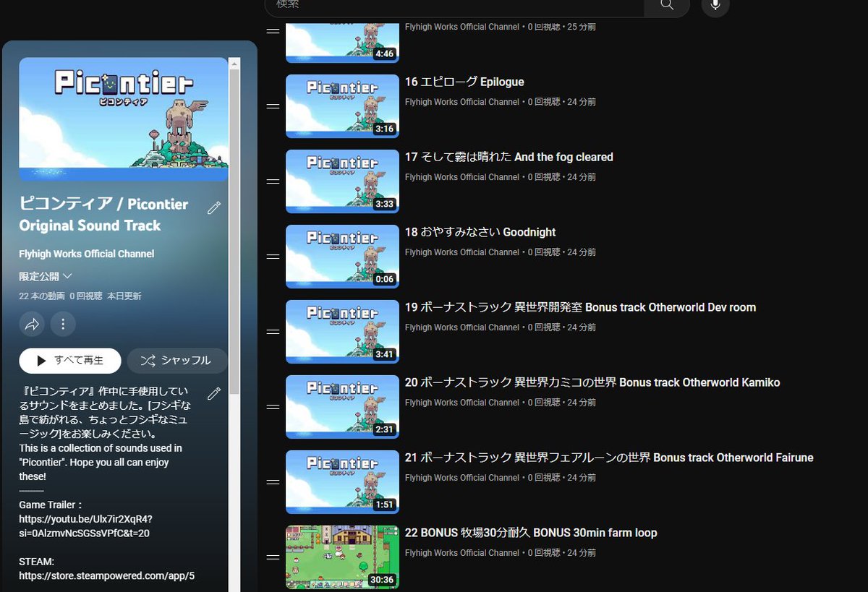Open title 17 And the fog cleared
The image size is (868, 592).
(509, 157)
